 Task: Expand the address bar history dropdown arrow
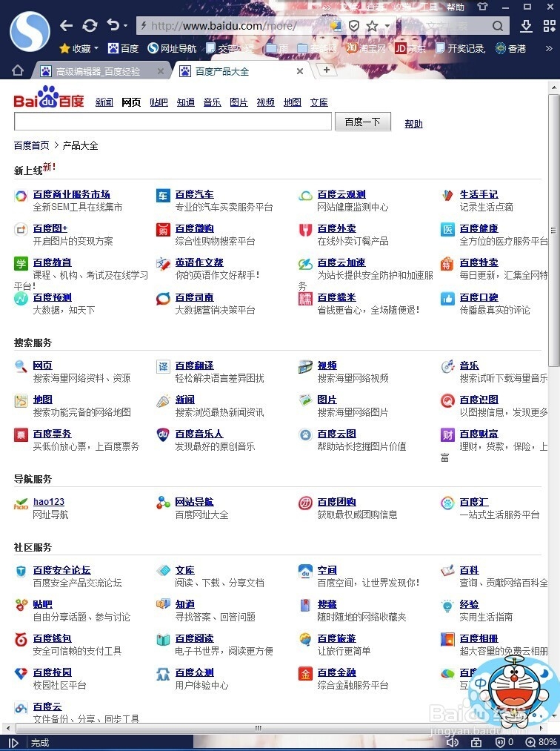coord(387,26)
